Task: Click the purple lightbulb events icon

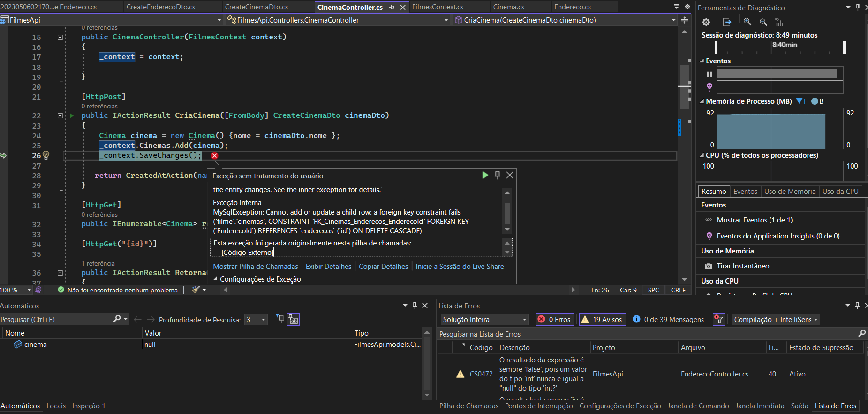Action: [x=709, y=87]
